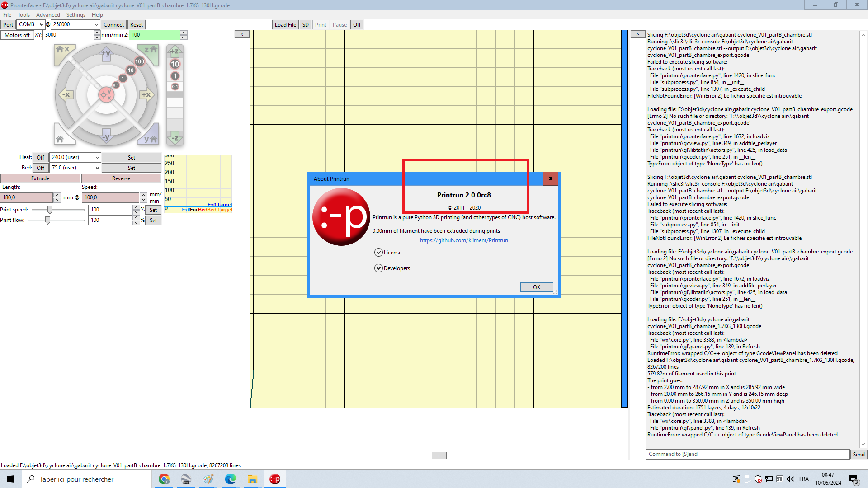Expand the License section

(378, 253)
